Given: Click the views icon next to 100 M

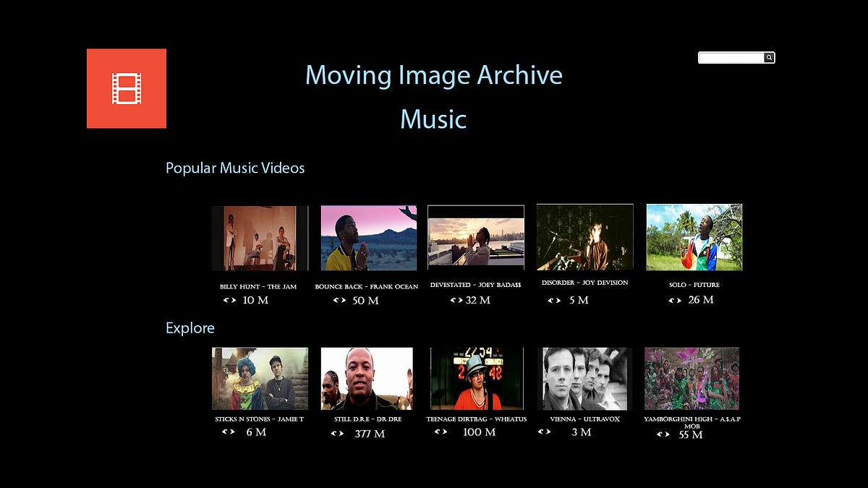Looking at the screenshot, I should 441,432.
